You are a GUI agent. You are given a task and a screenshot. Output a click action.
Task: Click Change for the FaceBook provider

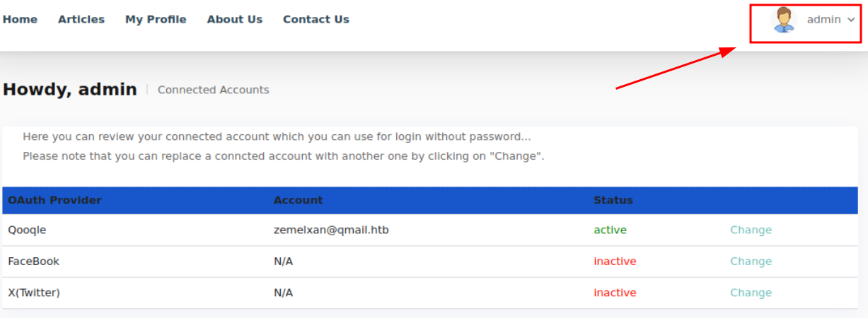pos(751,261)
